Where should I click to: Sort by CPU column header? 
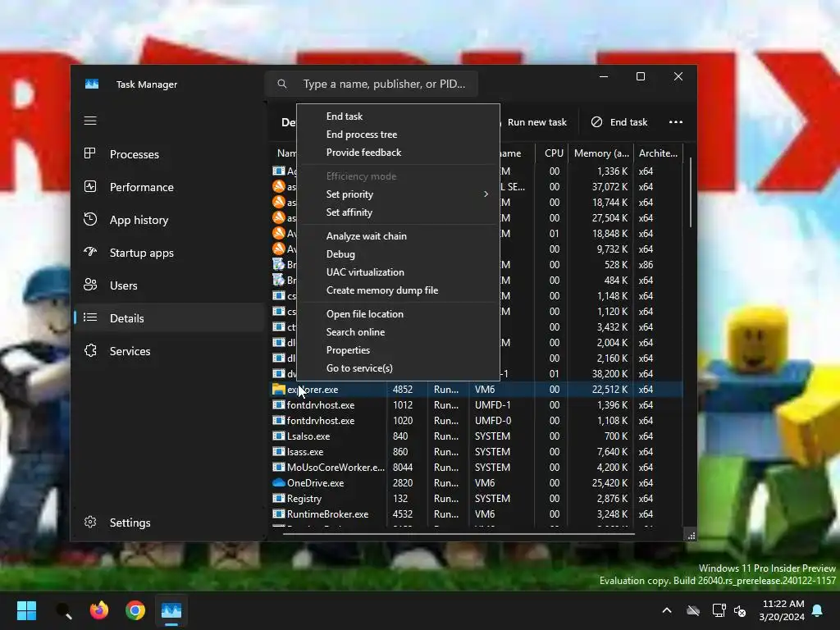coord(552,153)
